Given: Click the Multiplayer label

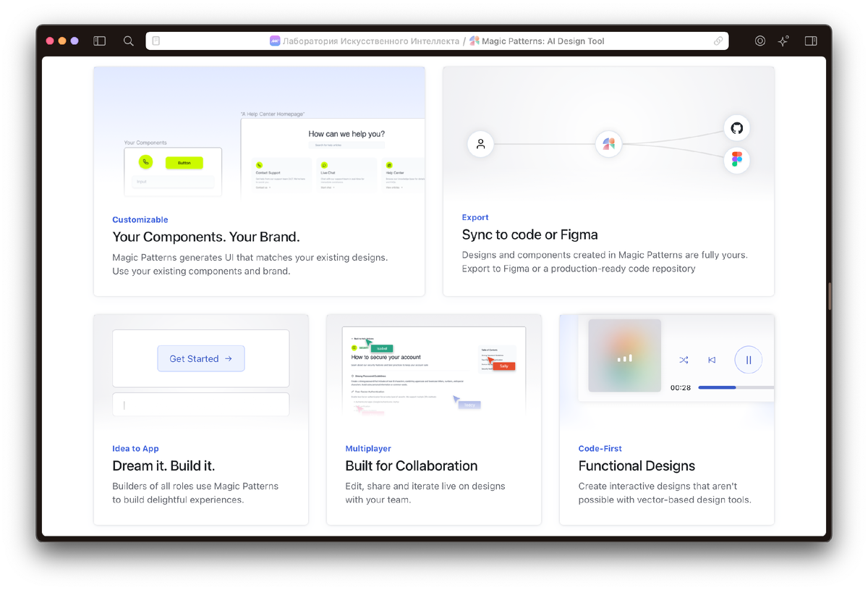Looking at the screenshot, I should (x=368, y=449).
